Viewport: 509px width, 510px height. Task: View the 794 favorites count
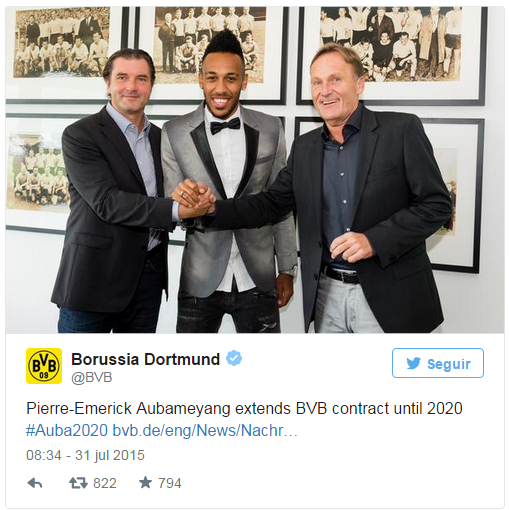pos(170,483)
